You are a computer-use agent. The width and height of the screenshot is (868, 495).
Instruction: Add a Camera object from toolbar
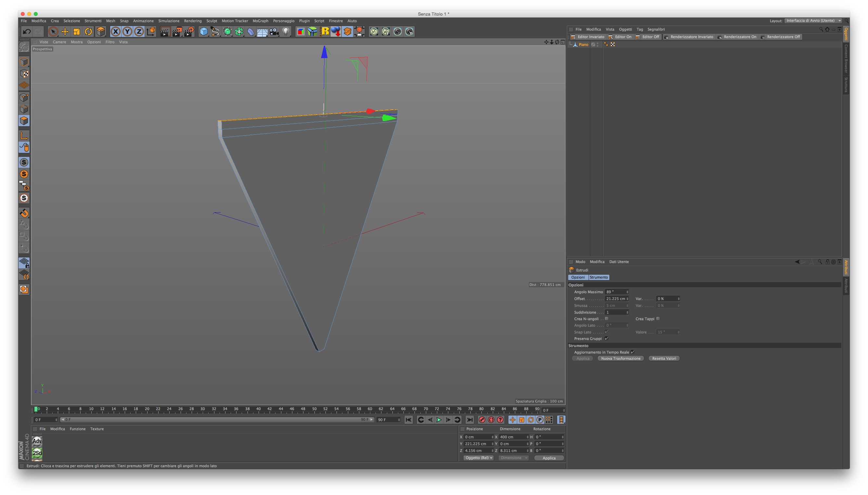[x=274, y=31]
